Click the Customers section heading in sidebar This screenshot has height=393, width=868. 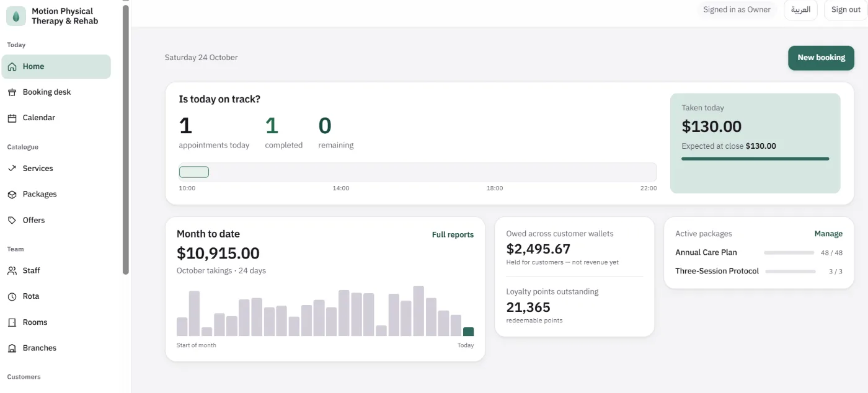24,377
